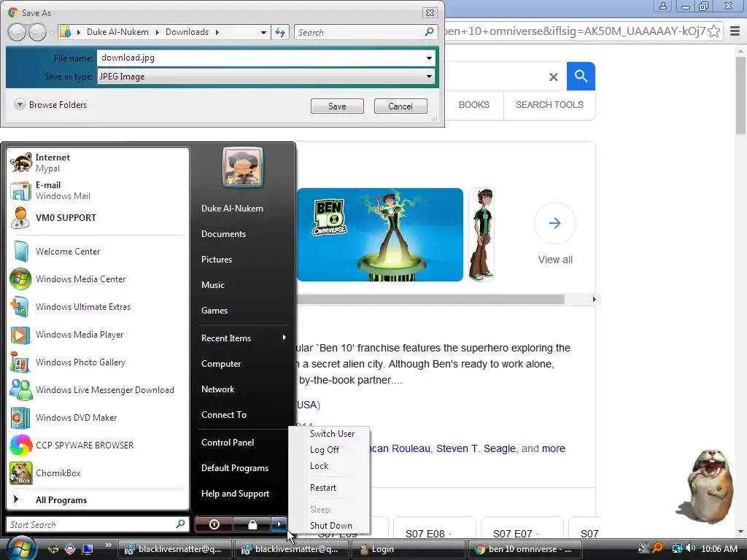The image size is (747, 560).
Task: Choose Restart from power menu
Action: click(323, 488)
